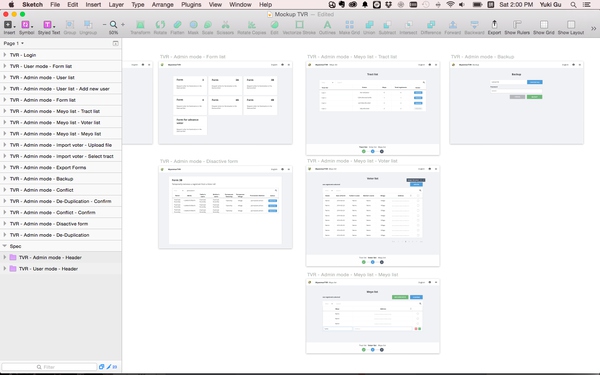The height and width of the screenshot is (375, 600).
Task: Click the layer filter copy icon
Action: pyautogui.click(x=101, y=367)
